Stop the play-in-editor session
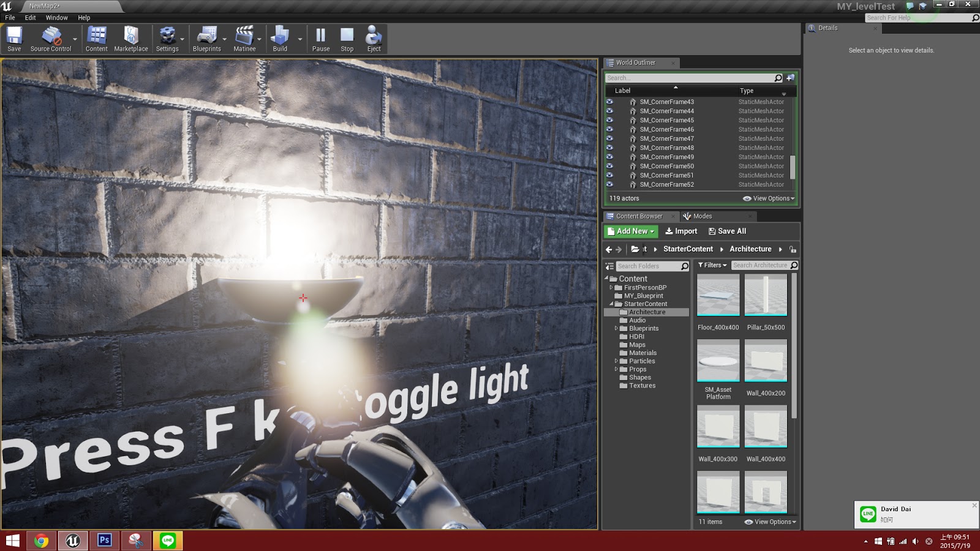Viewport: 980px width, 551px height. point(347,38)
